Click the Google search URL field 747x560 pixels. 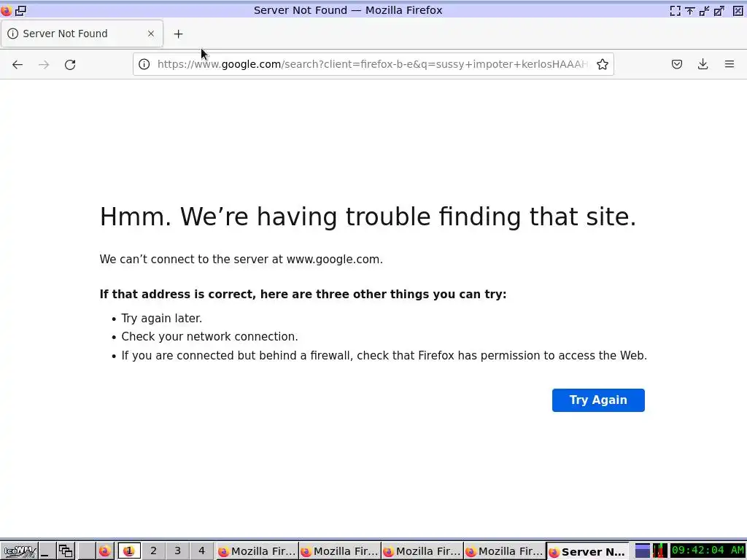click(x=373, y=64)
